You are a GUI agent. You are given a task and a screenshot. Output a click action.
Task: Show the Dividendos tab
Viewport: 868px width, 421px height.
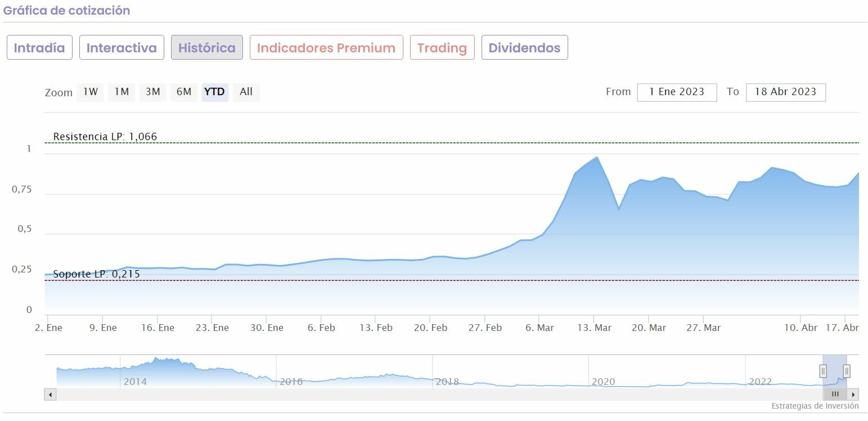point(524,48)
